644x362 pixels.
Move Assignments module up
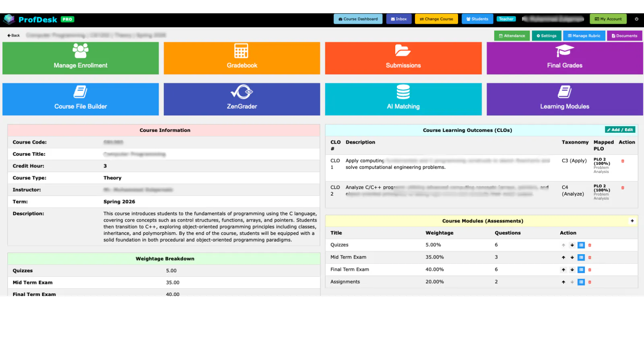click(x=563, y=282)
